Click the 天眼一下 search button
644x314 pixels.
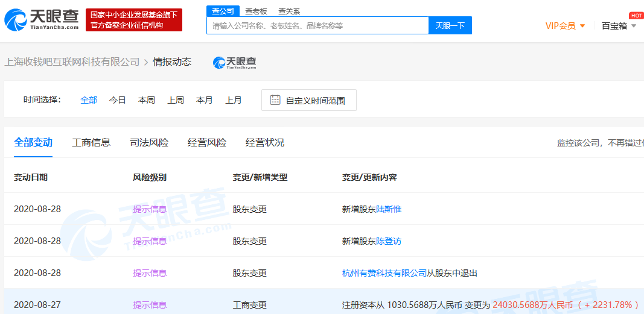coord(450,25)
